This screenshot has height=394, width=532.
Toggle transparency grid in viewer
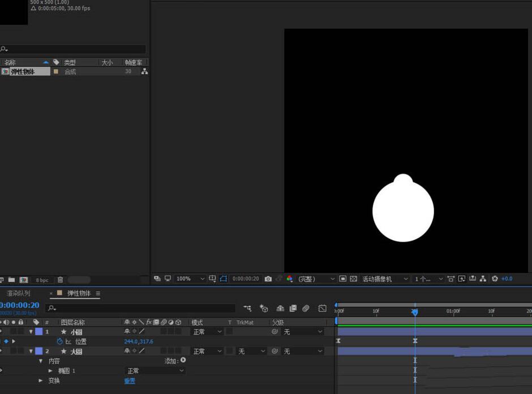pyautogui.click(x=353, y=279)
